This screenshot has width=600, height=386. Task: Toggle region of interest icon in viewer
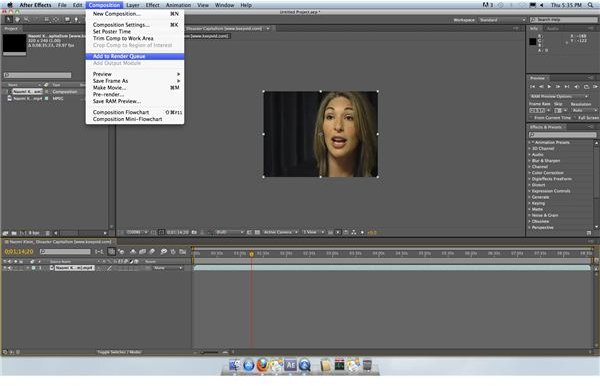point(249,233)
